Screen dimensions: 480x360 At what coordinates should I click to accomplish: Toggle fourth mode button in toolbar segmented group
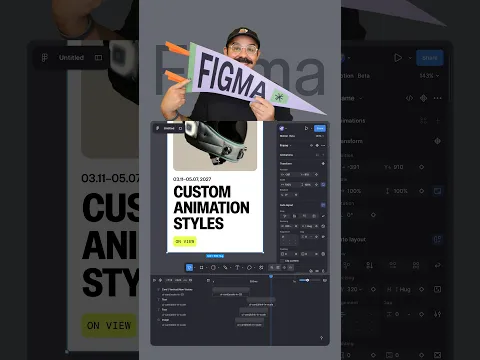pyautogui.click(x=290, y=267)
